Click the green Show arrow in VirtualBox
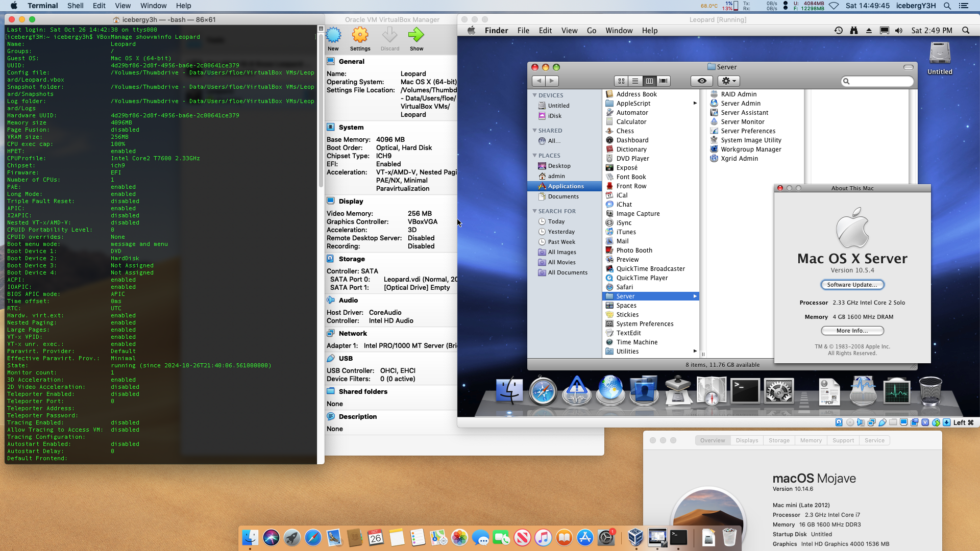Image resolution: width=980 pixels, height=551 pixels. coord(416,35)
